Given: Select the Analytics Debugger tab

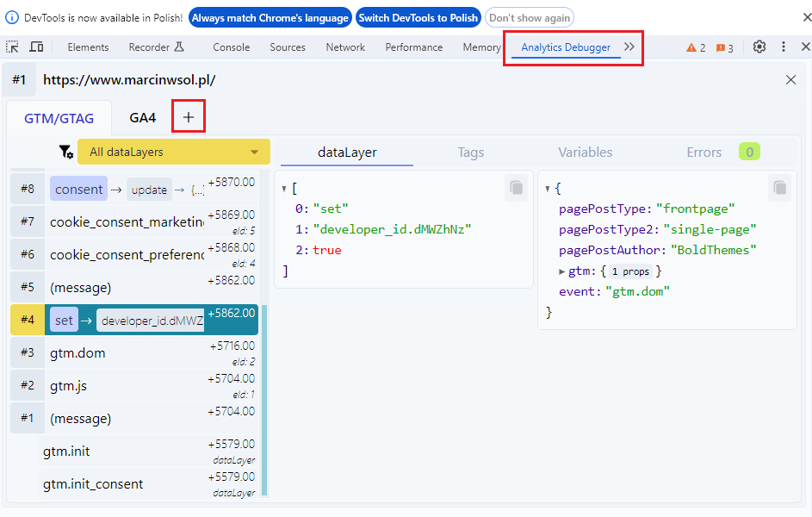Looking at the screenshot, I should coord(566,47).
